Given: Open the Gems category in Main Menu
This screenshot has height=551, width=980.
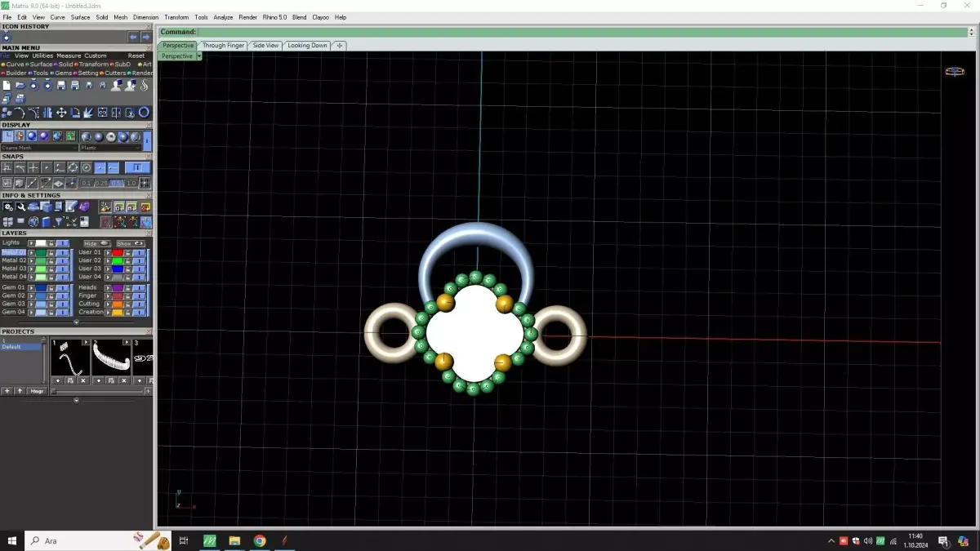Looking at the screenshot, I should (x=63, y=73).
